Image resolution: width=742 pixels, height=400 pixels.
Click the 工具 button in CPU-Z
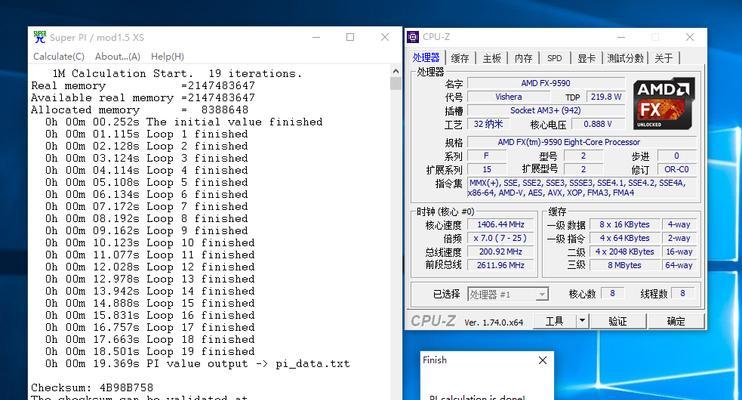tap(554, 321)
